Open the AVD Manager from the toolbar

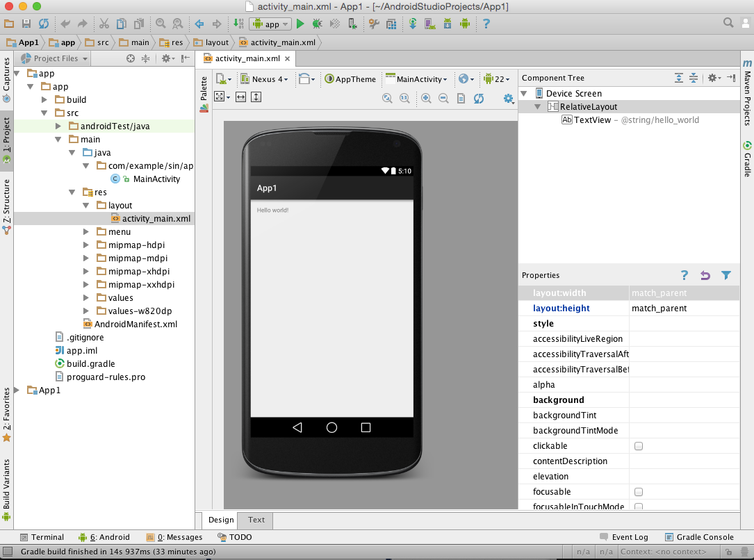pos(430,24)
